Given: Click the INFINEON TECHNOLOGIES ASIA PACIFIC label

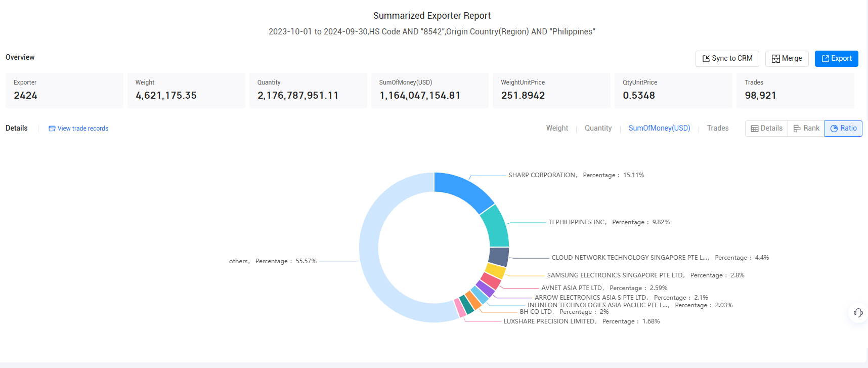Looking at the screenshot, I should (630, 305).
